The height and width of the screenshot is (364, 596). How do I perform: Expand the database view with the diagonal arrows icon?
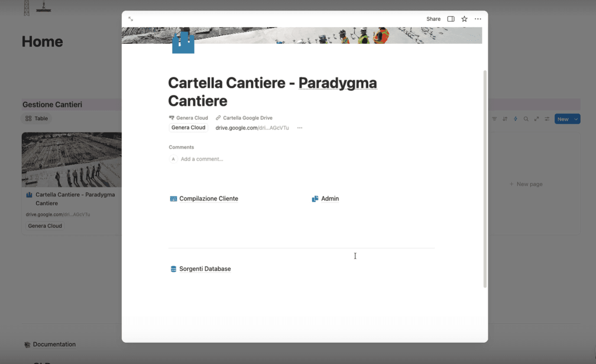[536, 119]
